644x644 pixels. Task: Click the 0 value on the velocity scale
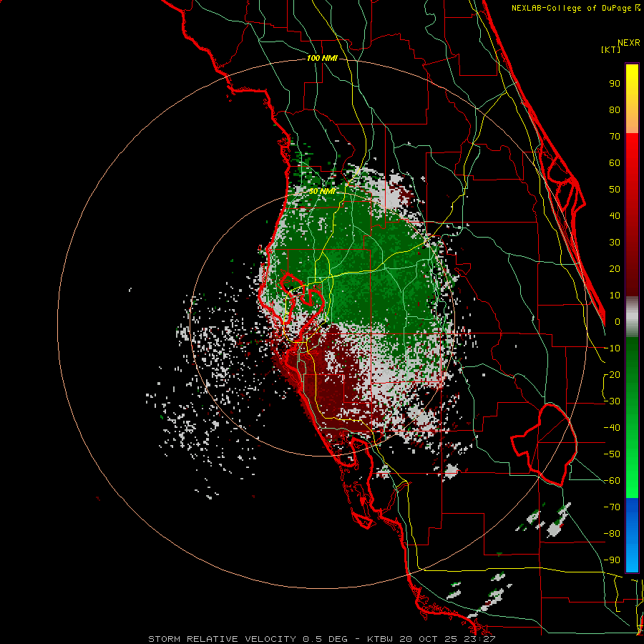(x=618, y=321)
